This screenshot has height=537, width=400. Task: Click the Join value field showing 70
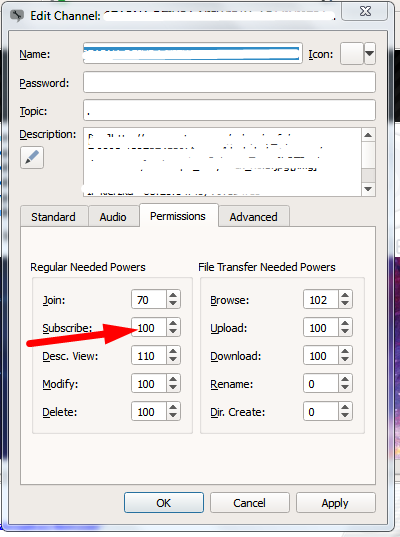pos(149,300)
